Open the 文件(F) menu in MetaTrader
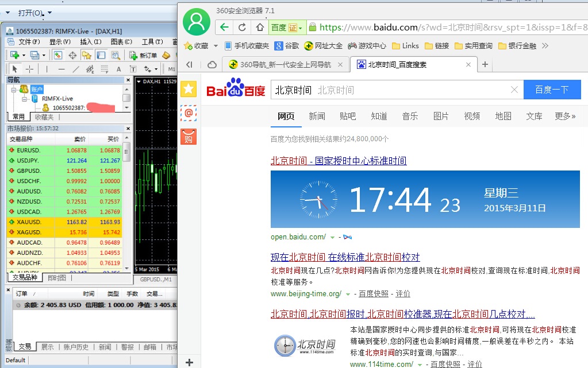This screenshot has height=368, width=588. (x=29, y=41)
